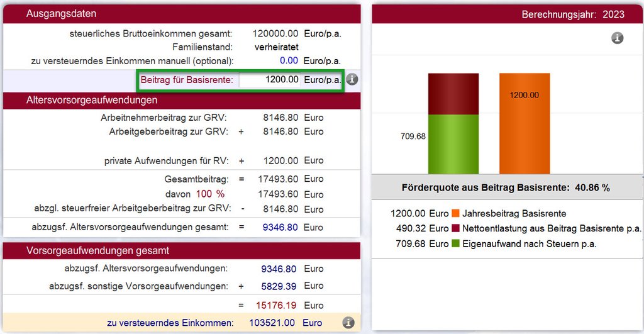Click the Förderquote aus Beitrag Basisrente 40.86 % text
This screenshot has height=334, width=644.
click(x=506, y=187)
